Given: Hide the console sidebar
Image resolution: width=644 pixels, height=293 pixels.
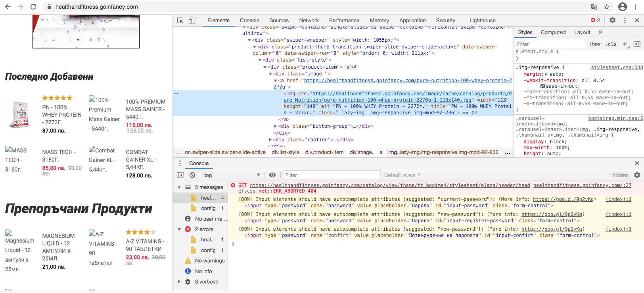Looking at the screenshot, I should [180, 175].
